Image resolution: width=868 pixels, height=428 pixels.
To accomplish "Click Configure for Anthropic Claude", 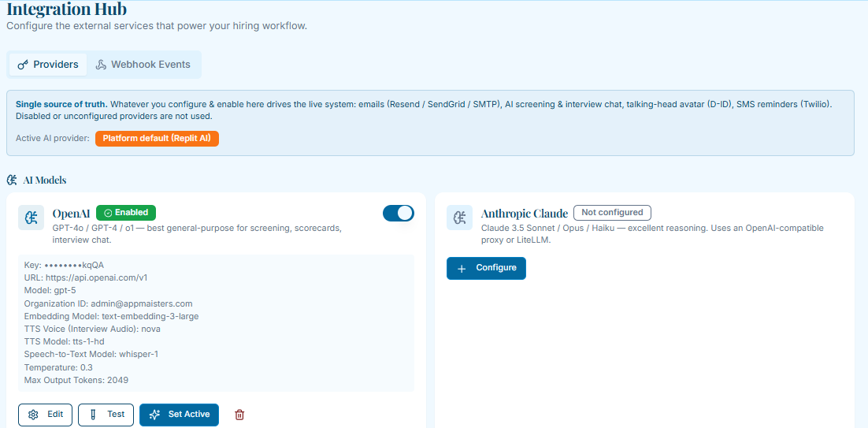I will (x=486, y=269).
